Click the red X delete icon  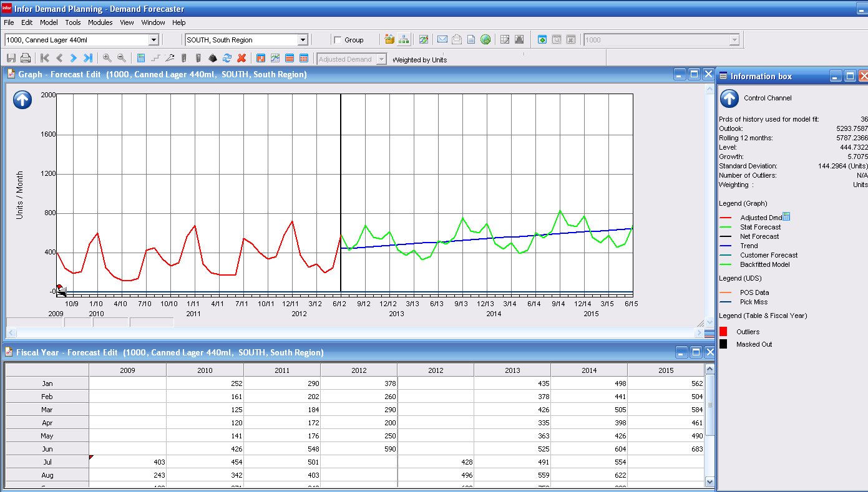(x=241, y=58)
